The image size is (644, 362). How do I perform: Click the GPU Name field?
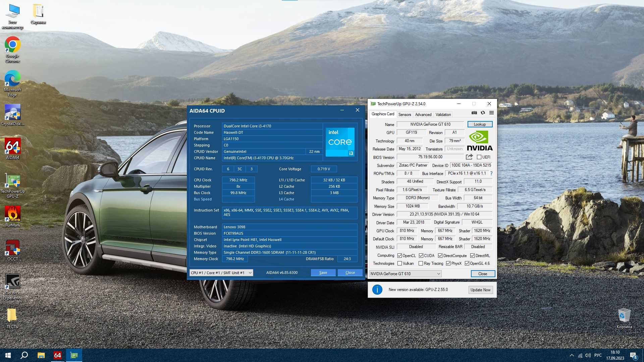(430, 124)
